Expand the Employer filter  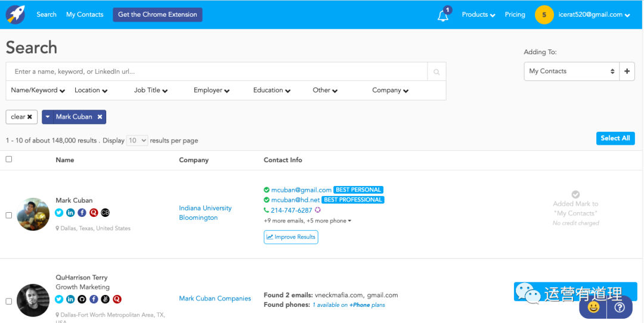coord(212,91)
